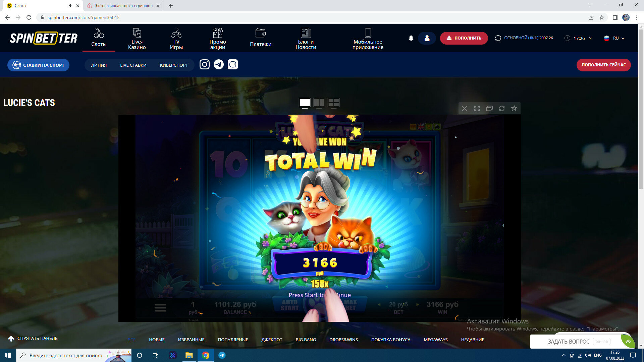Viewport: 644px width, 362px height.
Task: Select single-screen game layout
Action: coord(305,103)
